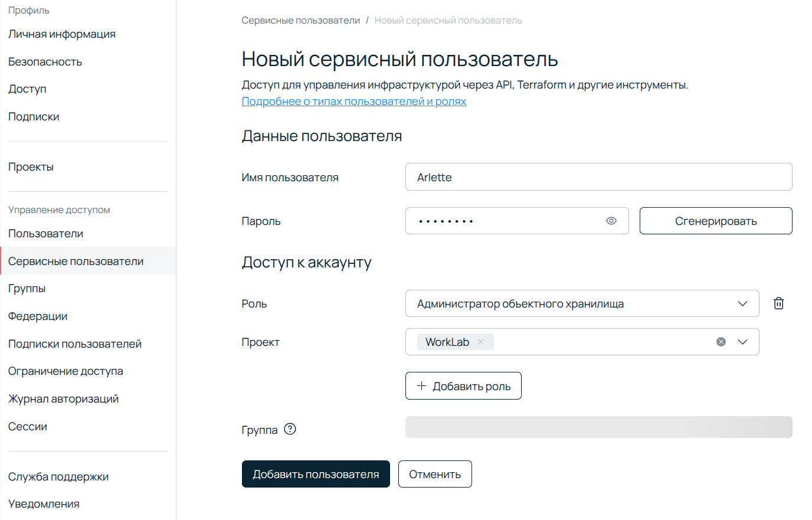The width and height of the screenshot is (812, 520).
Task: Remove WorkLab tag from the project field
Action: tap(481, 342)
